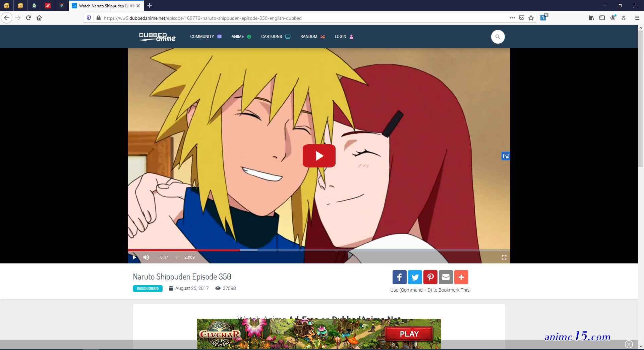644x350 pixels.
Task: Mute tab audio from tab speaker icon
Action: (x=132, y=6)
